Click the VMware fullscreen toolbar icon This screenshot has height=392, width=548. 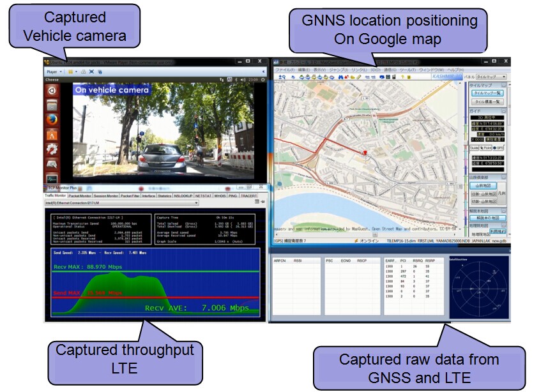91,72
